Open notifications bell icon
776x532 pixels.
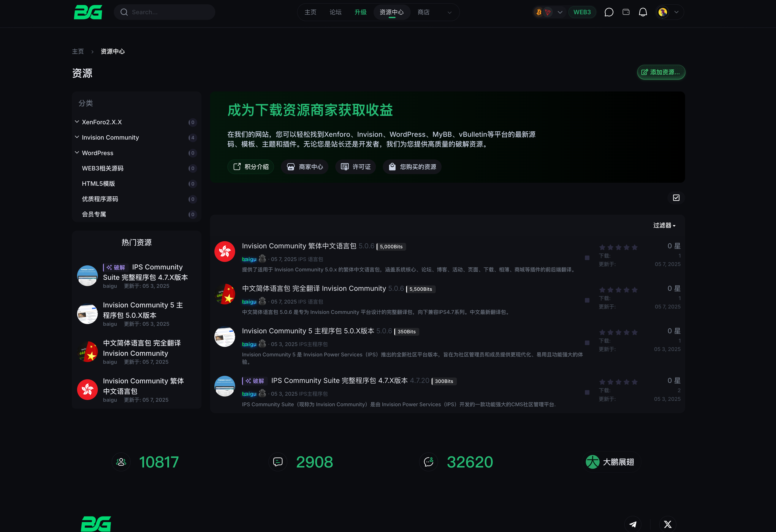click(x=643, y=12)
